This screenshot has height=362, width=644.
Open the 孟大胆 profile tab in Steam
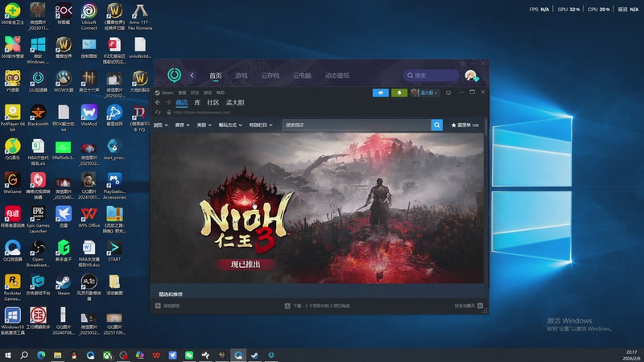click(235, 103)
